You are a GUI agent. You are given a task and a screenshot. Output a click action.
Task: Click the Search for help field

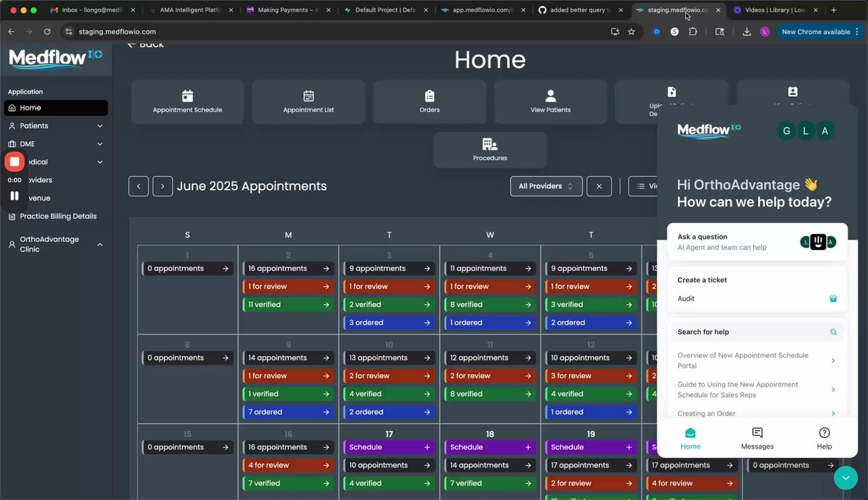point(757,332)
